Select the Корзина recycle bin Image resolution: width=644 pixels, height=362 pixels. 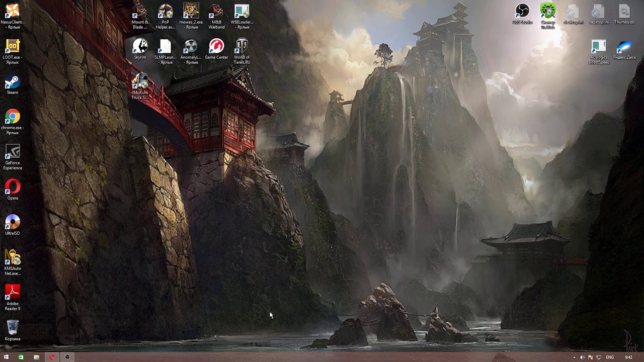click(13, 331)
